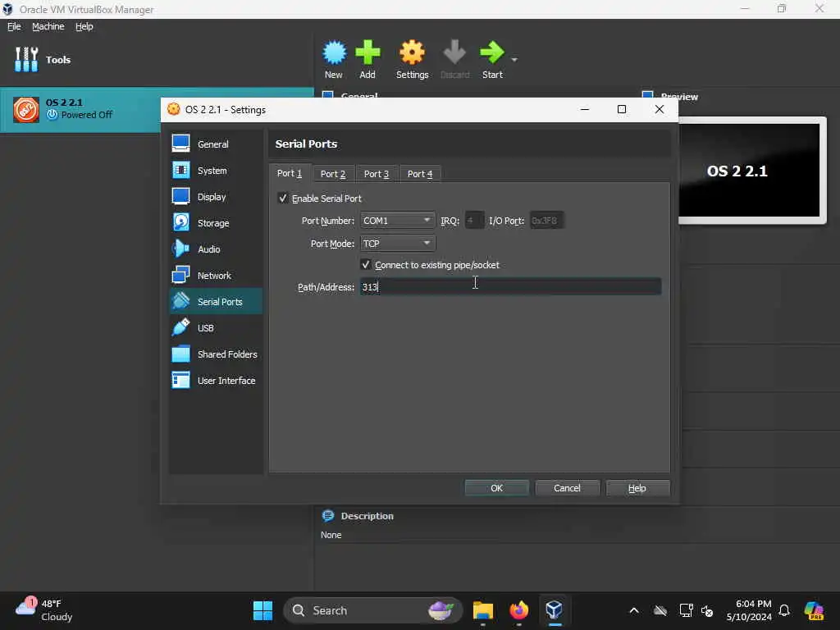Switch to Port 3 tab
The width and height of the screenshot is (840, 630).
point(377,174)
